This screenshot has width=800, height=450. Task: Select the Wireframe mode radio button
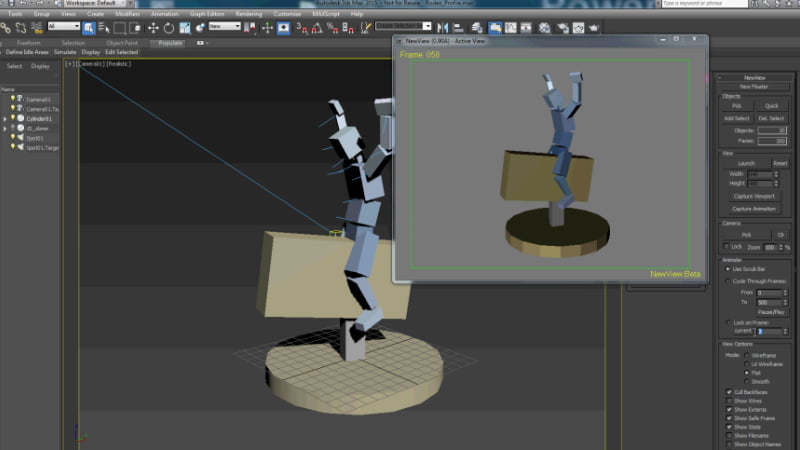744,354
